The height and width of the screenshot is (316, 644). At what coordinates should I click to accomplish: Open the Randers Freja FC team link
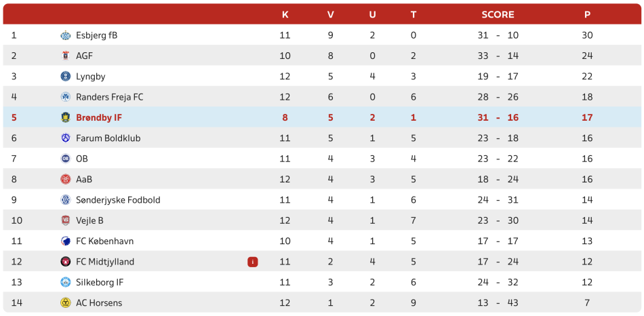pos(110,97)
